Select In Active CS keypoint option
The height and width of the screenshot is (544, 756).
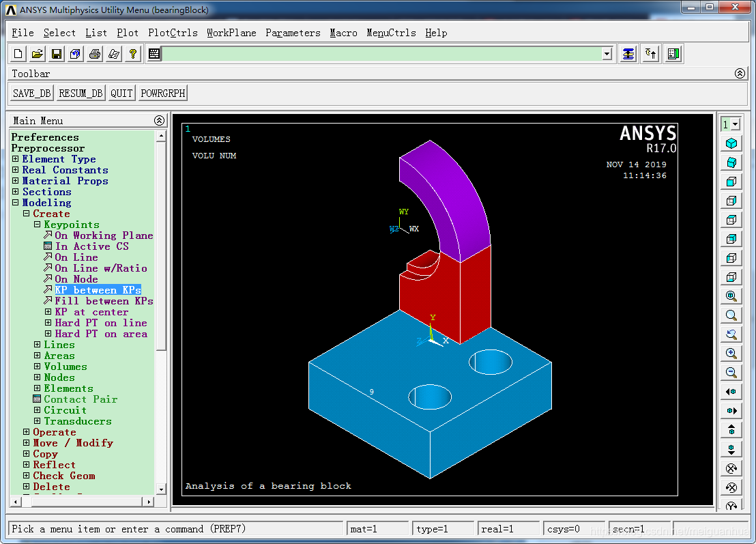(91, 246)
